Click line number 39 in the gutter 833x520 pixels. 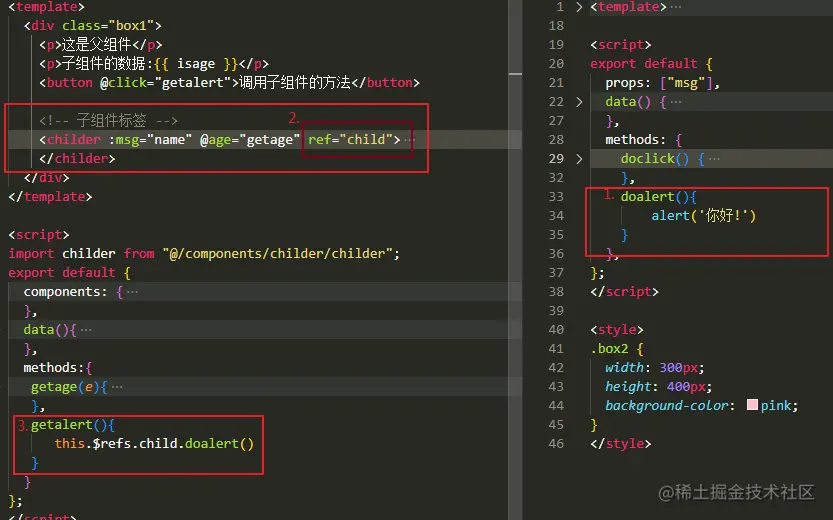[x=556, y=310]
